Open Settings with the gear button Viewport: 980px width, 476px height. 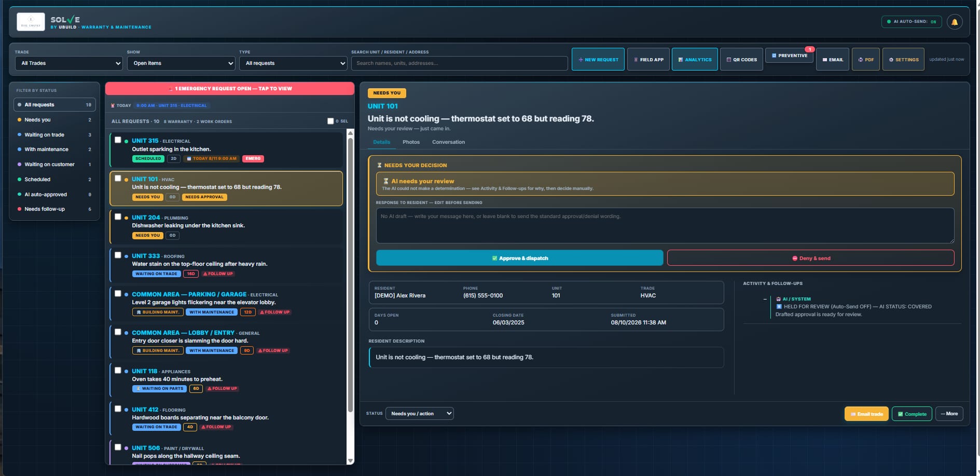[x=903, y=59]
